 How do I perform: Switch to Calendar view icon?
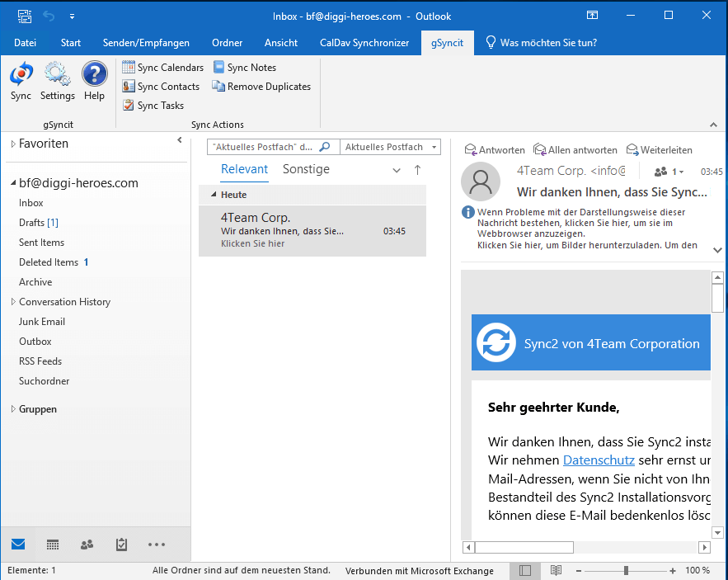(53, 545)
